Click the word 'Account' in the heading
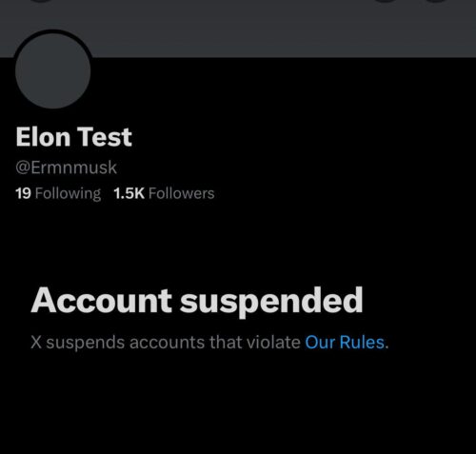The image size is (476, 454). point(102,300)
